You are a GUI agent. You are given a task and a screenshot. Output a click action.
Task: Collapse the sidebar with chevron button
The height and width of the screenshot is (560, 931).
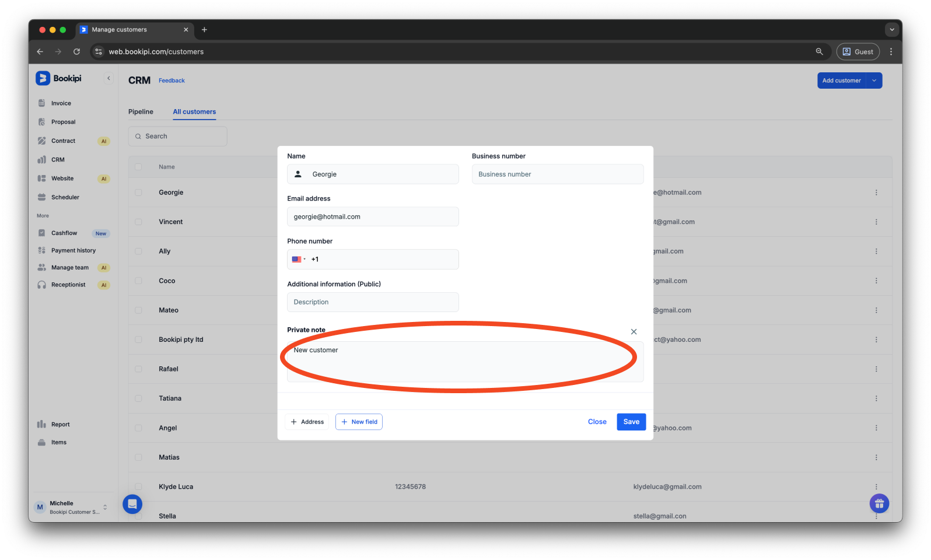click(x=108, y=78)
